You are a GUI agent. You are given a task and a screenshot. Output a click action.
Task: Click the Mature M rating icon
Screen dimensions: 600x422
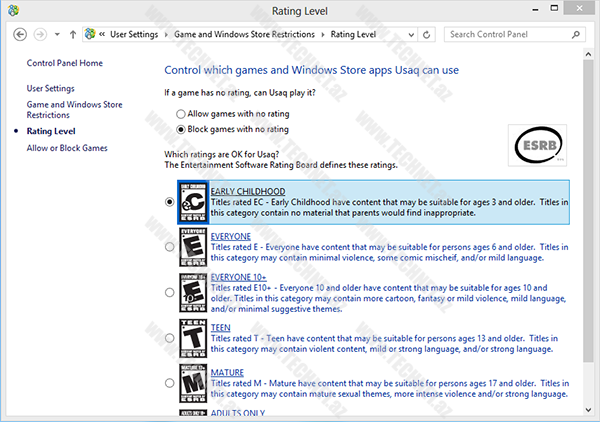192,384
